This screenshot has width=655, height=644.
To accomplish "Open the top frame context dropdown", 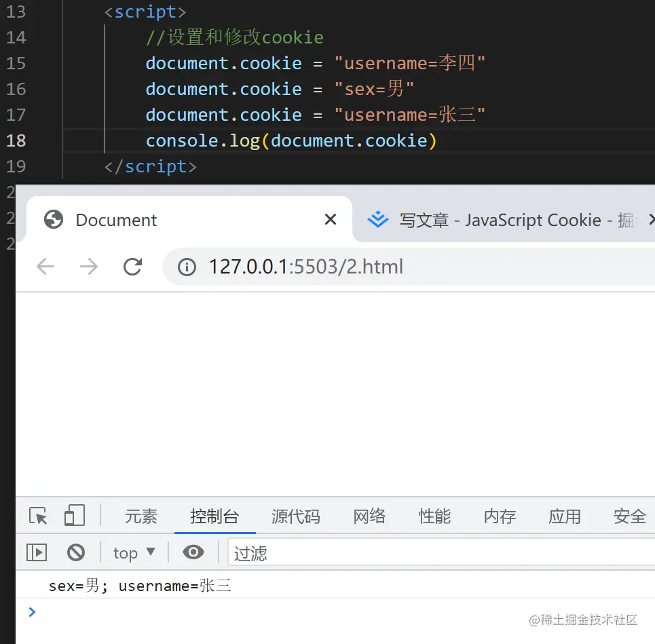I will [x=133, y=552].
